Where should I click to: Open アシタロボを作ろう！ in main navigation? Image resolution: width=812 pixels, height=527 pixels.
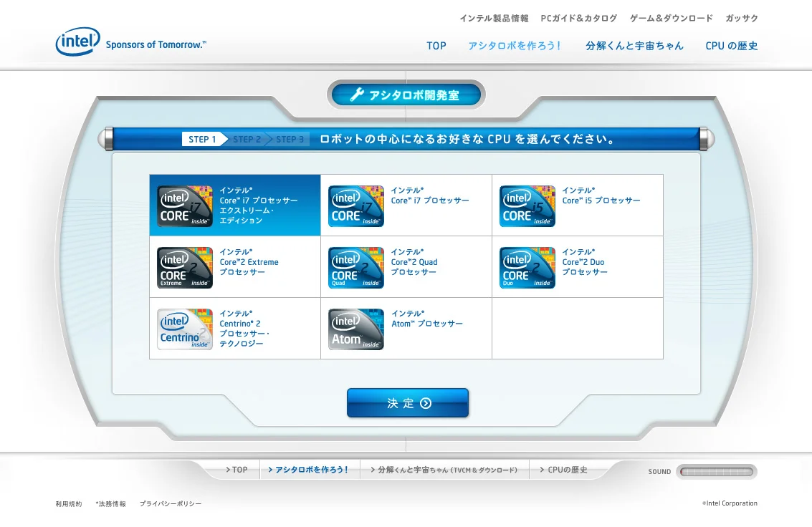[x=515, y=46]
